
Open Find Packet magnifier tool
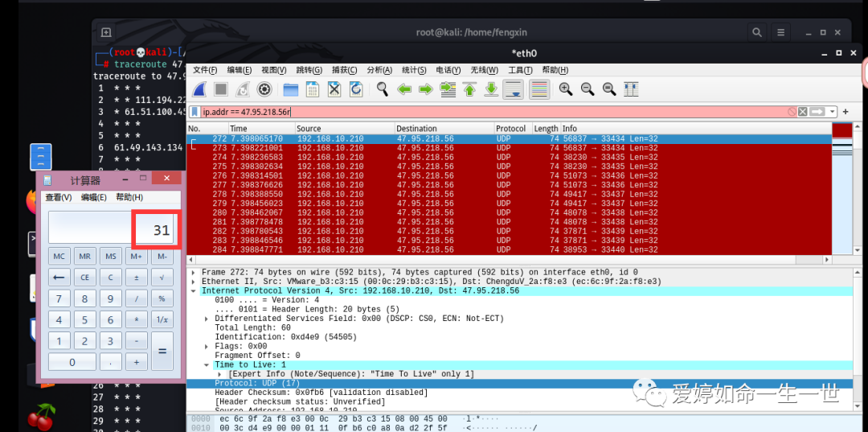[x=382, y=89]
